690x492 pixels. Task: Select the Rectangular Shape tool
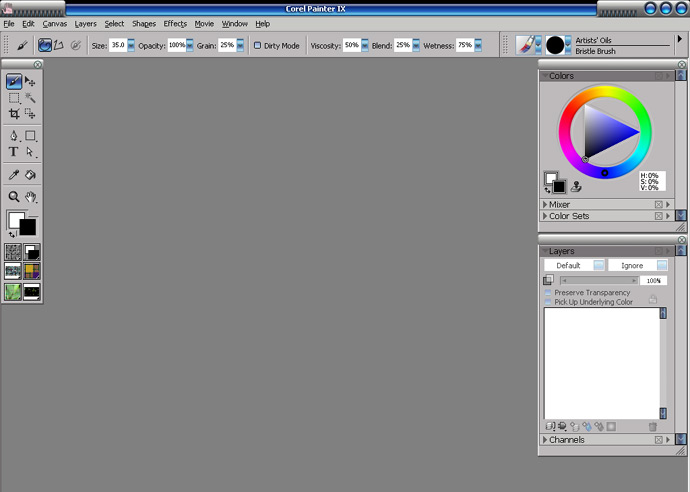(x=30, y=136)
